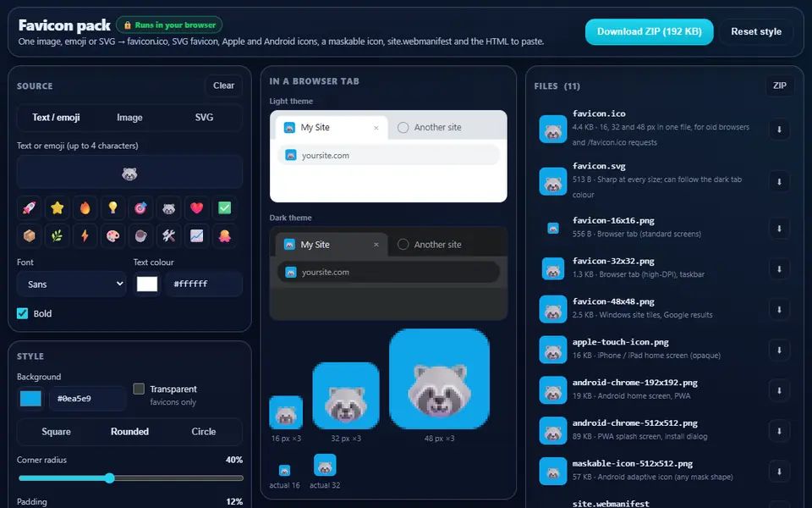The height and width of the screenshot is (508, 812).
Task: Pick the rocket emoji preset
Action: point(29,208)
